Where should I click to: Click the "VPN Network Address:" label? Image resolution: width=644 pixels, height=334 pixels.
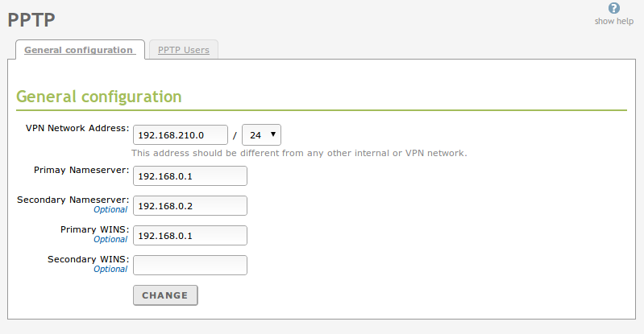tap(77, 128)
